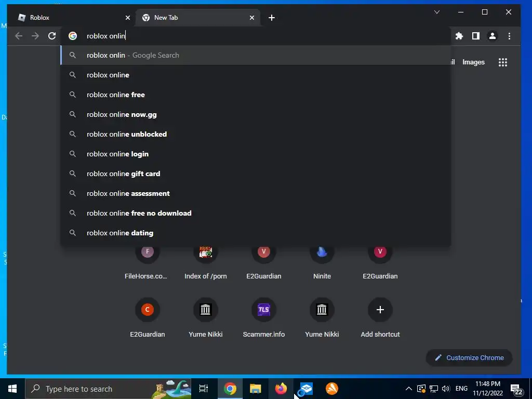Pick 'roblox online free no download' suggestion
532x399 pixels.
[256, 213]
